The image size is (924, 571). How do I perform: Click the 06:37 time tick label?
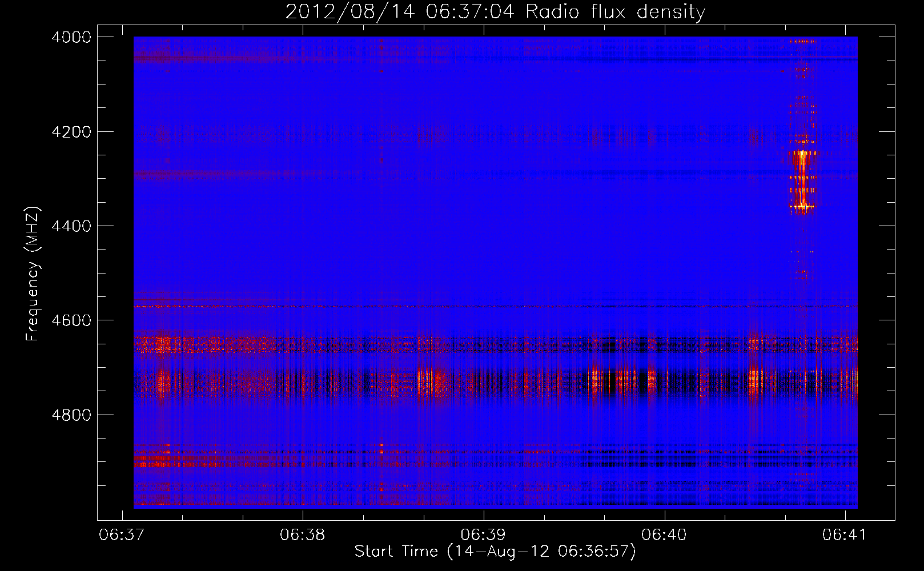(122, 534)
